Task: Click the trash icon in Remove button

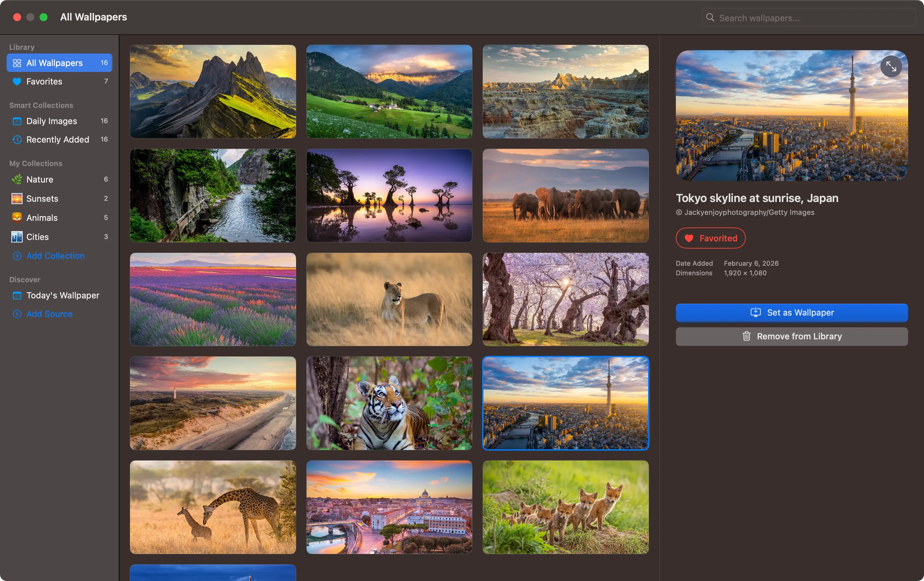Action: pyautogui.click(x=746, y=336)
